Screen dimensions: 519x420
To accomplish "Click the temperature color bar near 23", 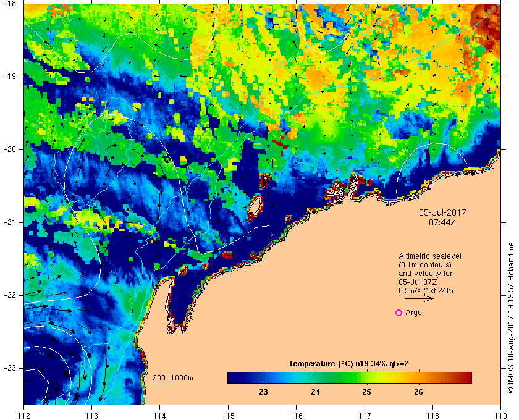I will point(263,377).
